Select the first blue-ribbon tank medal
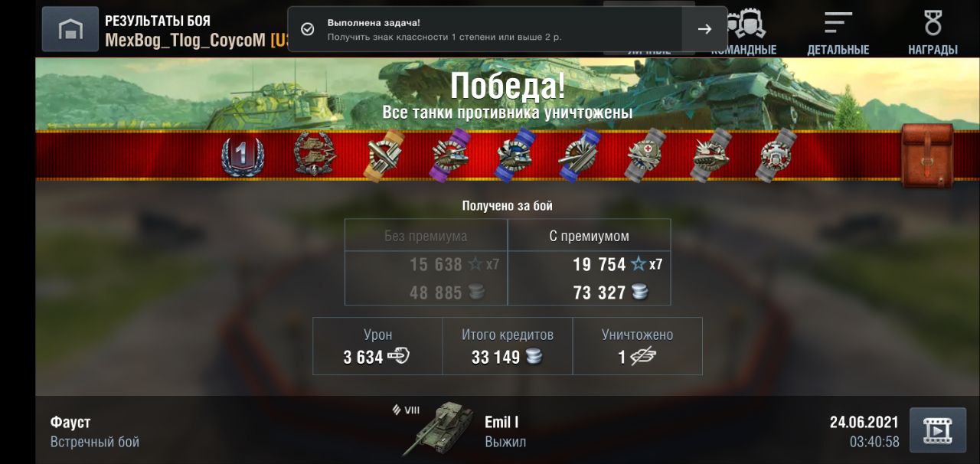Screen dimensions: 980x464 (515, 157)
